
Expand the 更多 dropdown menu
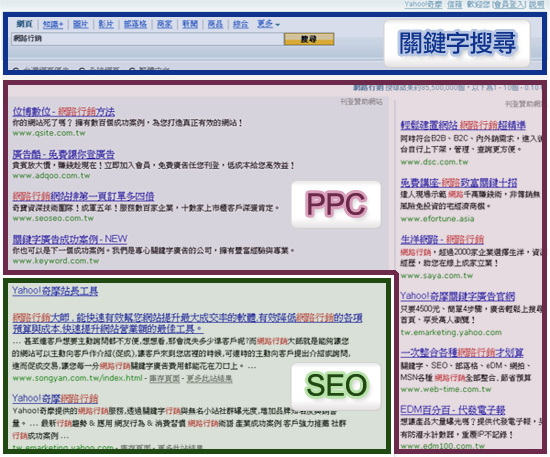tap(268, 24)
